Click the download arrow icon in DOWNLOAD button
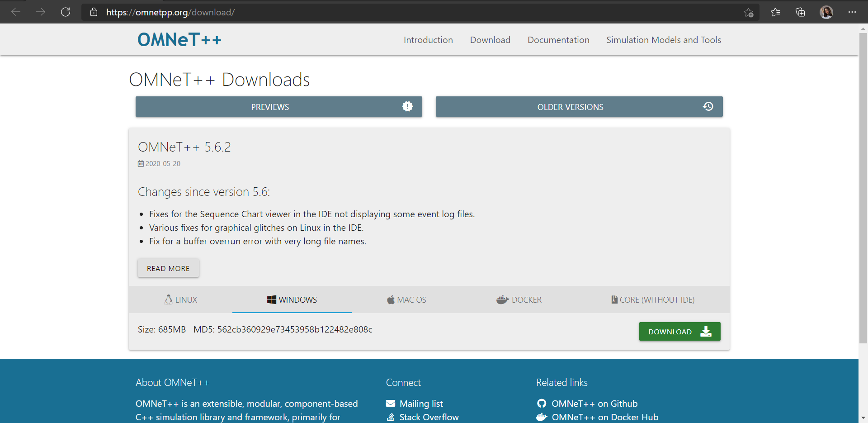 (x=706, y=332)
